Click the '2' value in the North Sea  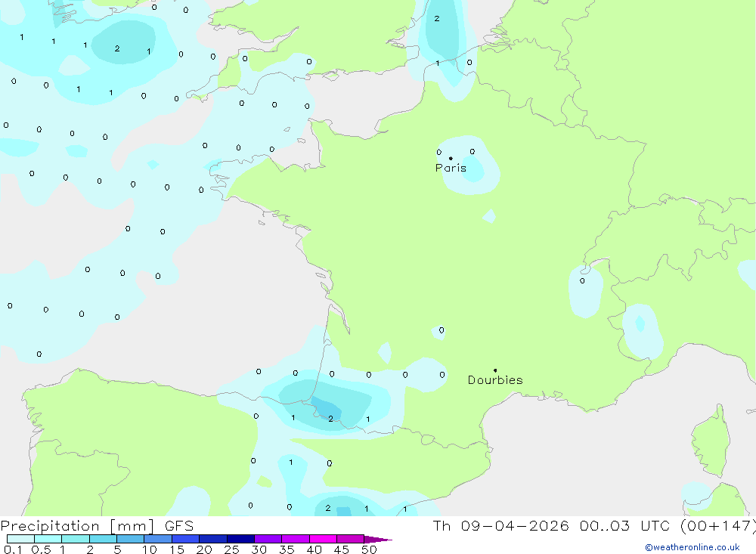pos(437,18)
